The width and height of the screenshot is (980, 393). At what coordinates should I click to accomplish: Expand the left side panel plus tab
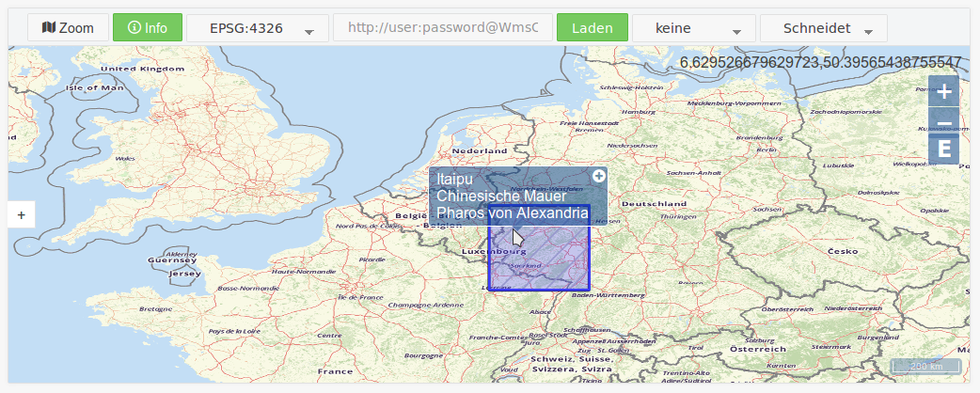(22, 215)
